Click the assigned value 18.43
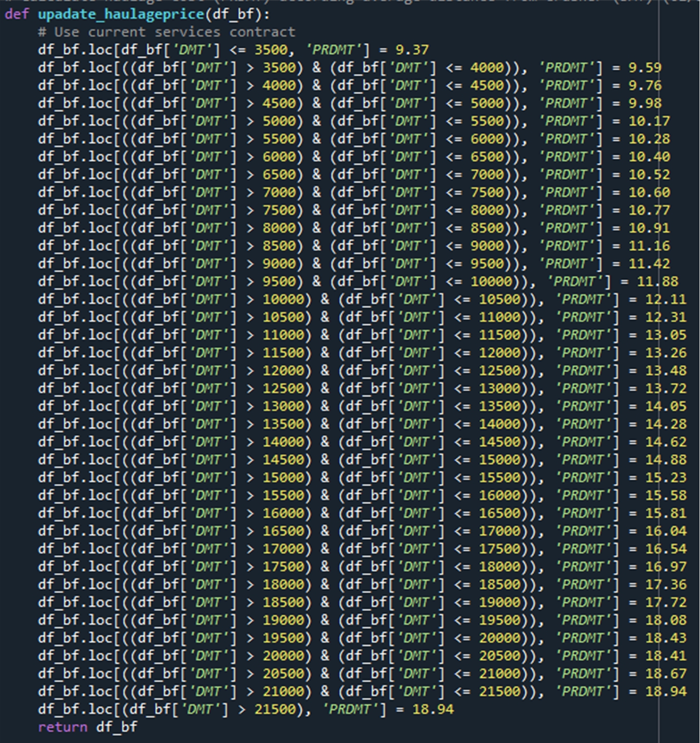The height and width of the screenshot is (743, 700). [666, 638]
